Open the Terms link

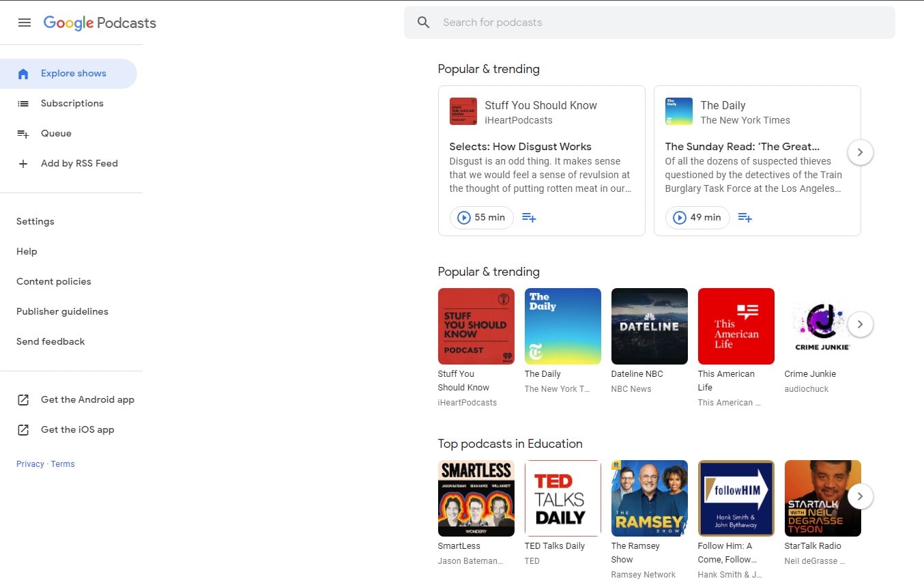(63, 464)
